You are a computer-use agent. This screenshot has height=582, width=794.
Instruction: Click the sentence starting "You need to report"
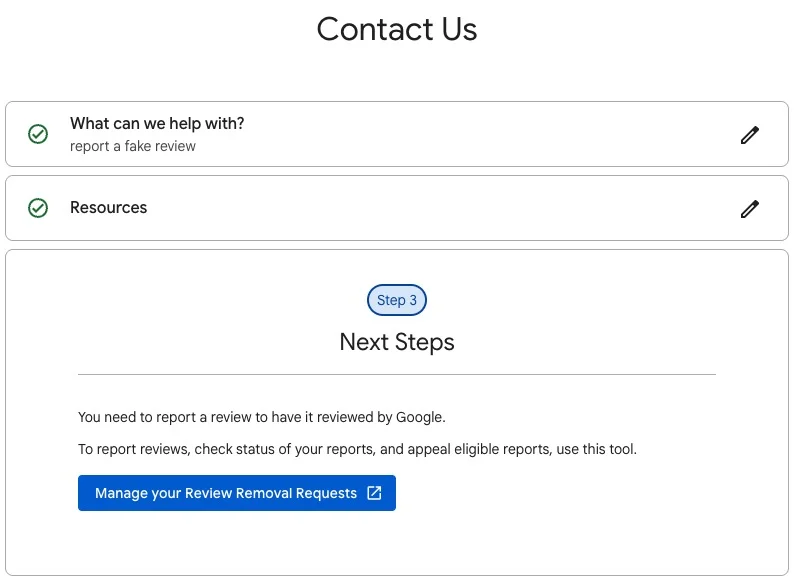261,417
